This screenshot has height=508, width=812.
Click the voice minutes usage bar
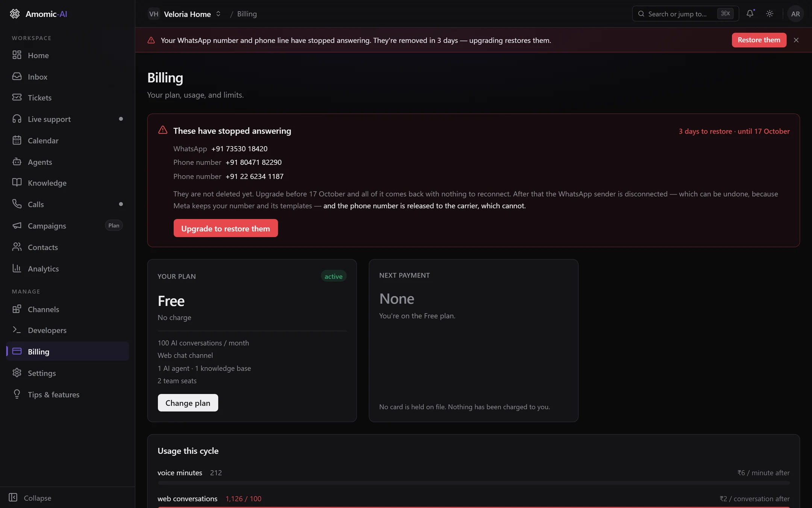pyautogui.click(x=474, y=482)
